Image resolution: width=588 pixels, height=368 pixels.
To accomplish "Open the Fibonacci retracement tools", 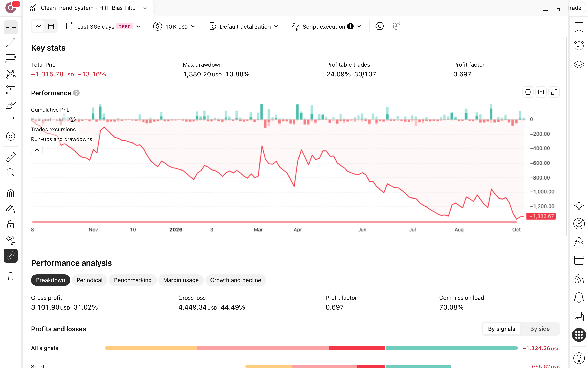I will [x=11, y=58].
